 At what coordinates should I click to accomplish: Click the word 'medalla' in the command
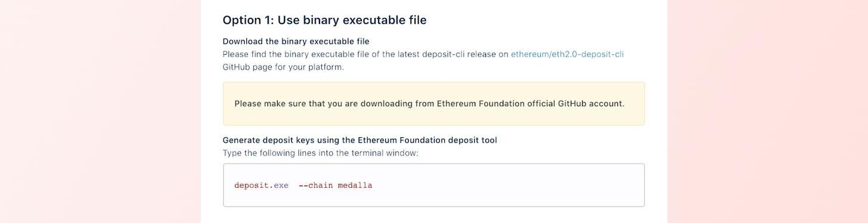(x=355, y=185)
